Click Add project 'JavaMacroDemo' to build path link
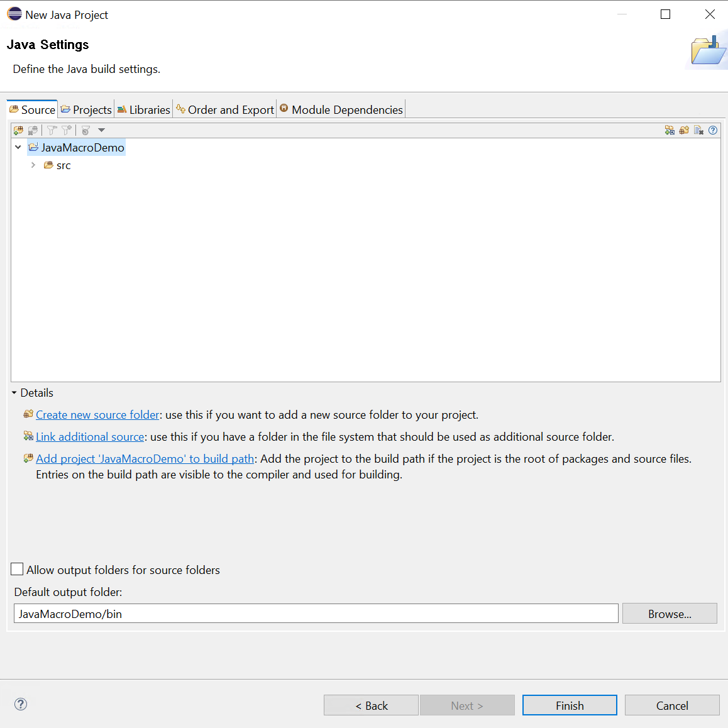728x728 pixels. coord(145,459)
